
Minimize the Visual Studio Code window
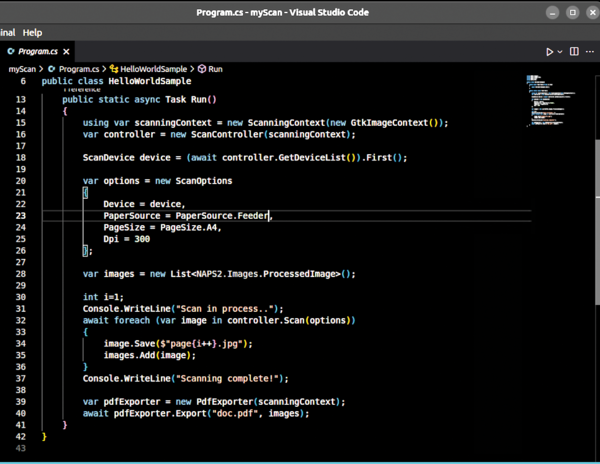pos(554,13)
